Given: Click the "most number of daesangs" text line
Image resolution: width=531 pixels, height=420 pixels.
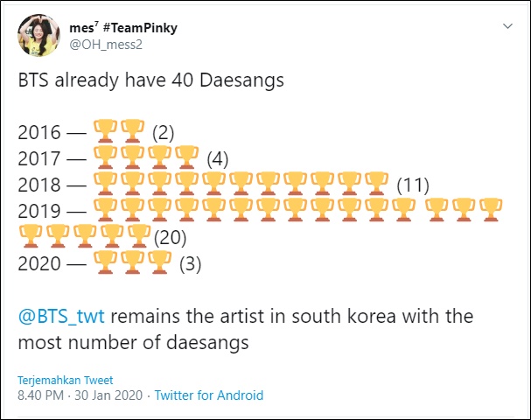Looking at the screenshot, I should point(134,343).
